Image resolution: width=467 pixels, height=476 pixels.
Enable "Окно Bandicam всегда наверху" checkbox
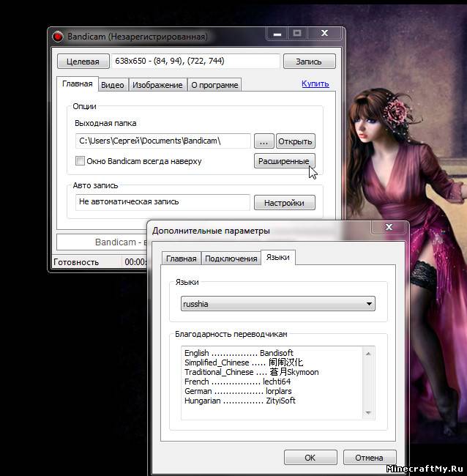point(81,161)
